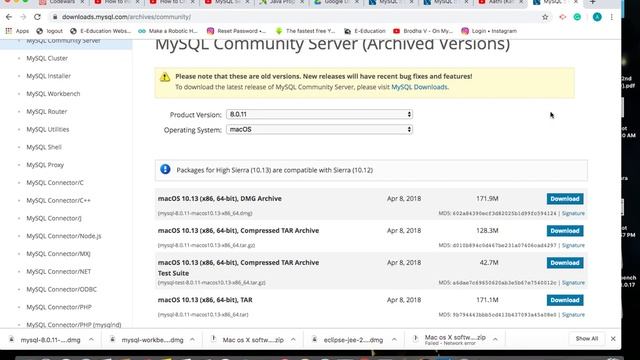Open the Make a Robotic H... bookmark
The width and height of the screenshot is (640, 360).
point(168,31)
